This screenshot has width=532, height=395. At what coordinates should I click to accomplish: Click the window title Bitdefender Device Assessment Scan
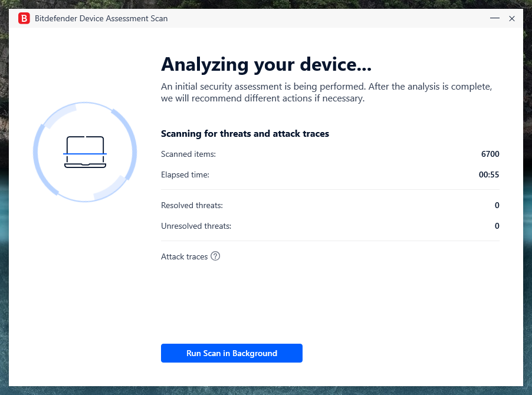point(101,18)
